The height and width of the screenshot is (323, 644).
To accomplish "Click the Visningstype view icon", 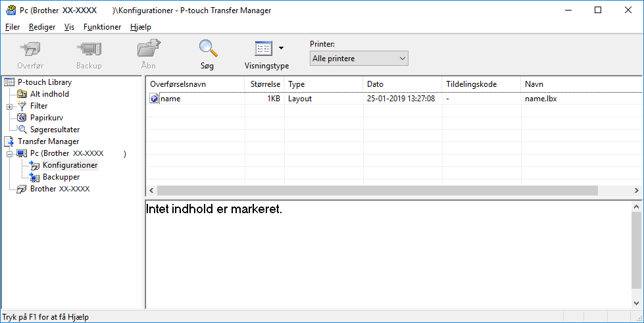I will tap(263, 49).
